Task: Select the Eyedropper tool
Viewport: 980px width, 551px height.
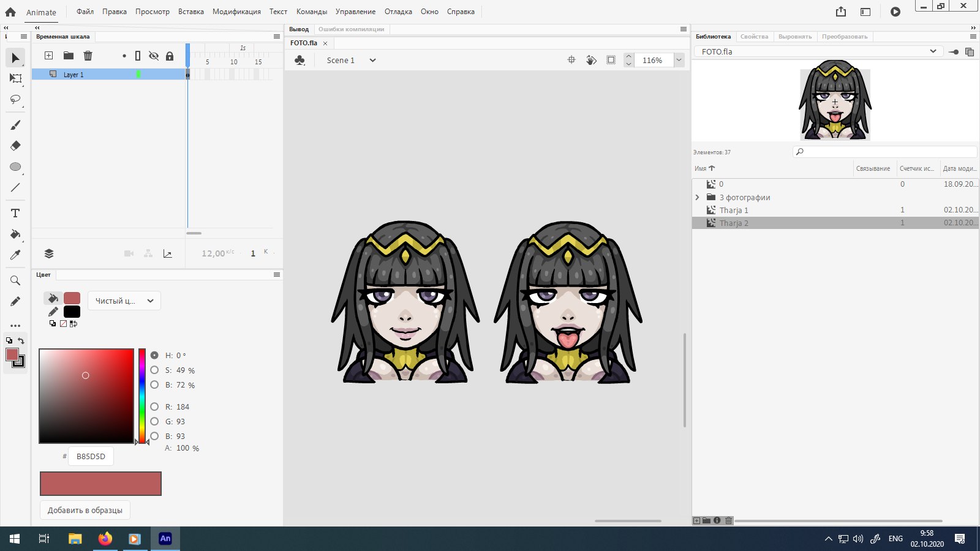Action: pos(15,255)
